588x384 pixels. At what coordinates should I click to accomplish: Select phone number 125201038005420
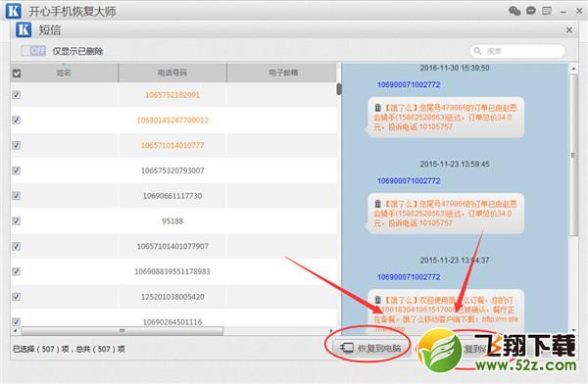[x=172, y=297]
